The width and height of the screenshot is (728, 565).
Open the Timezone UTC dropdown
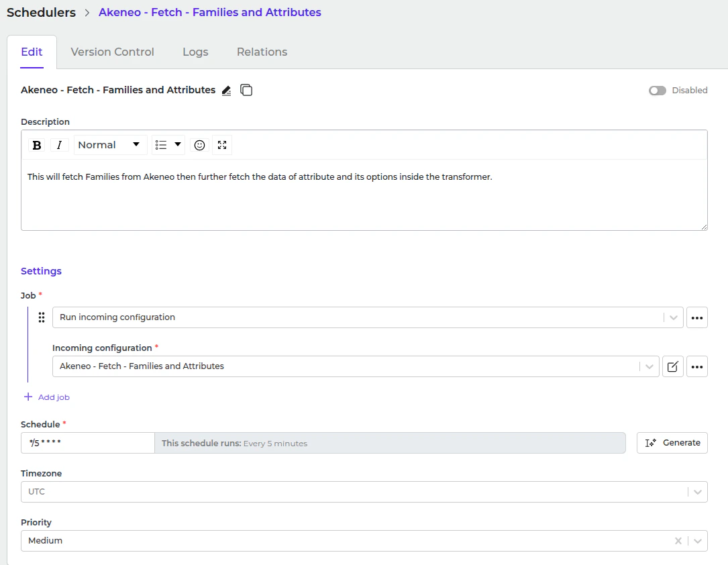(x=364, y=492)
